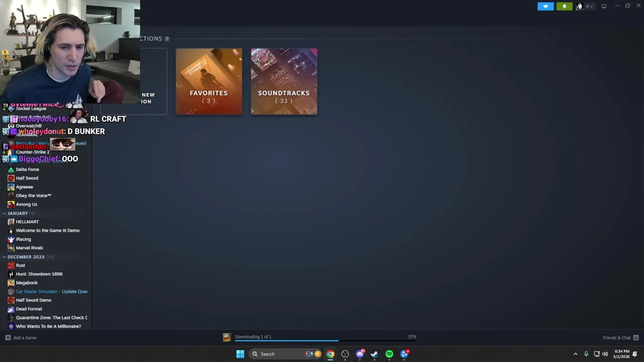The image size is (644, 362).
Task: Open Friends & Chat
Action: click(620, 338)
